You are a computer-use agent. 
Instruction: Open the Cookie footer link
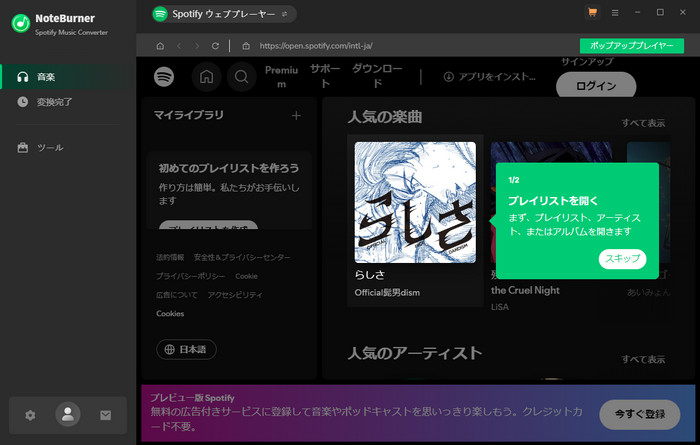(246, 276)
